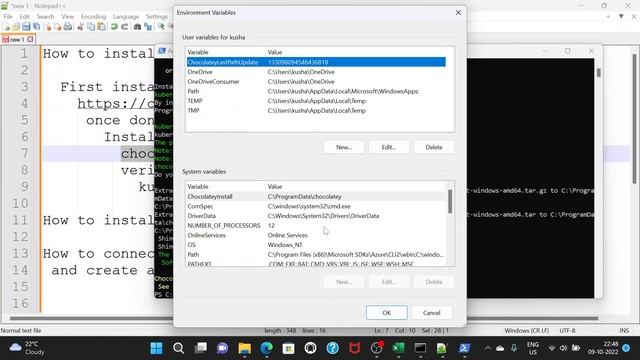Click the Replace icon in Notepad++ toolbar
The width and height of the screenshot is (640, 360).
148,27
